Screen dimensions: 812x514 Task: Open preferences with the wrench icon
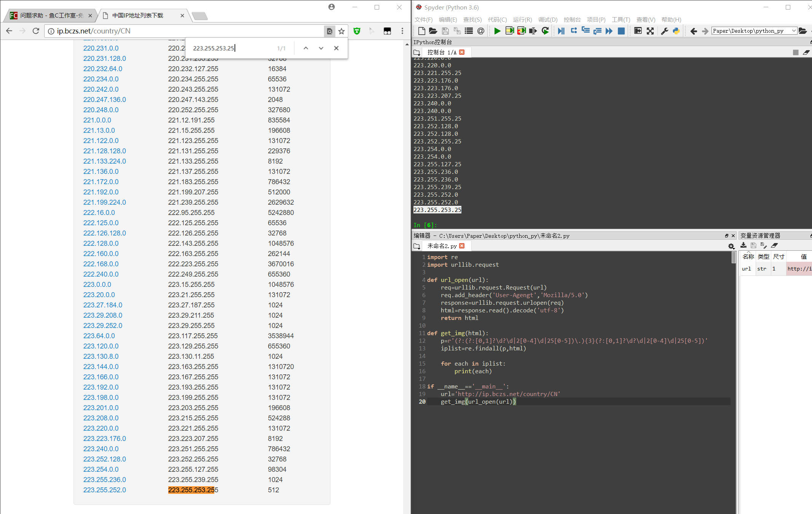[665, 31]
